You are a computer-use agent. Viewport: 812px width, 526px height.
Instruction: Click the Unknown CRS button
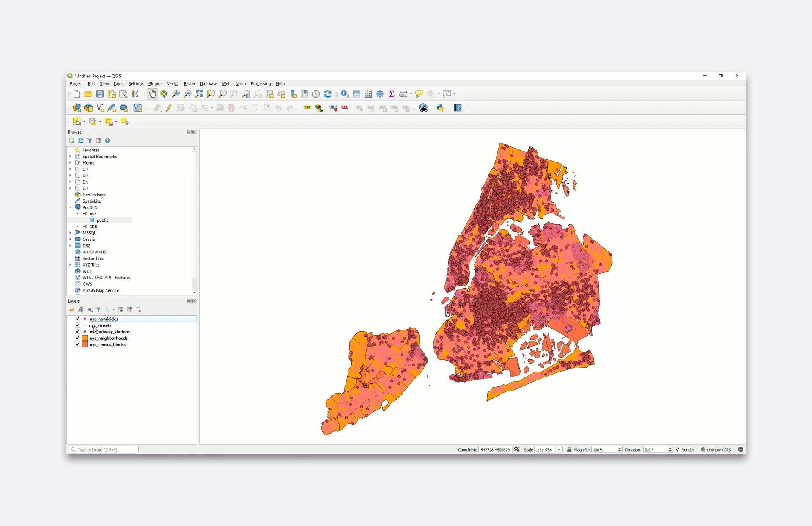pyautogui.click(x=716, y=450)
